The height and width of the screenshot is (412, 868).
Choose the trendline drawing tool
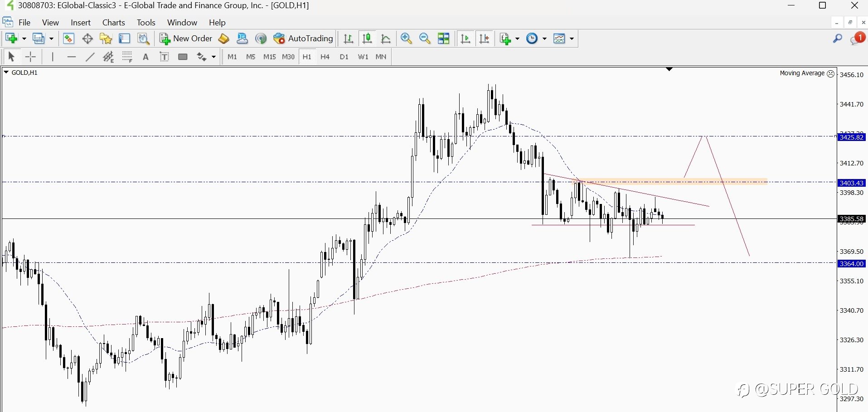[90, 57]
